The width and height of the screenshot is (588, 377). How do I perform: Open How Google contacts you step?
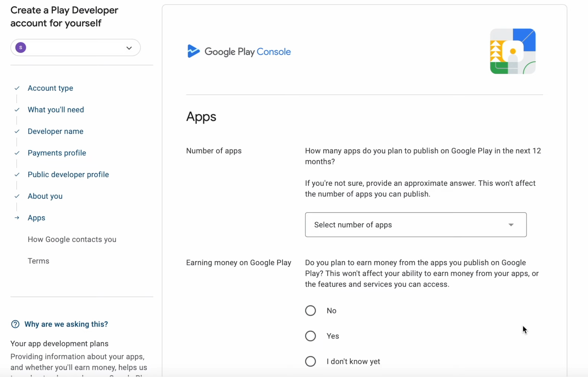72,239
